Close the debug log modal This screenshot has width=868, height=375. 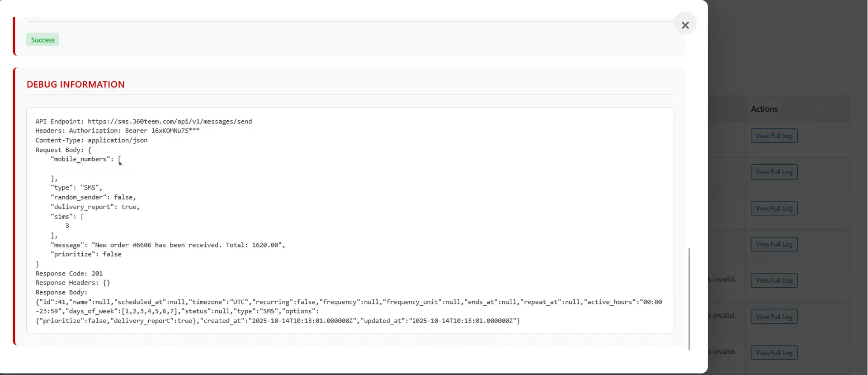coord(685,25)
